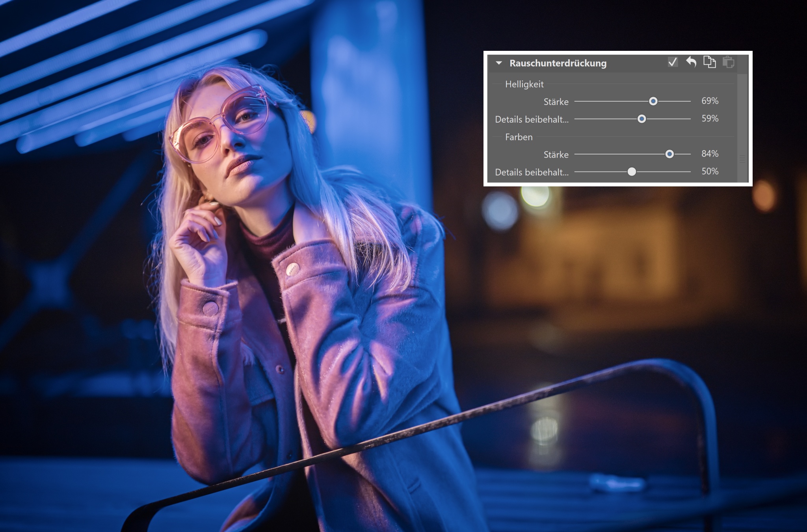The image size is (807, 532).
Task: Click the Farben group heading
Action: click(x=519, y=137)
